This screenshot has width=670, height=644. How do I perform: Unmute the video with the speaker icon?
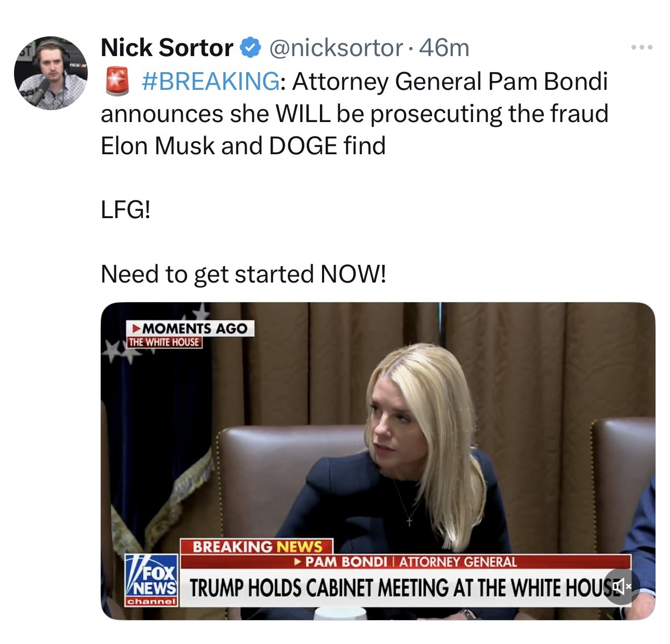click(x=621, y=586)
